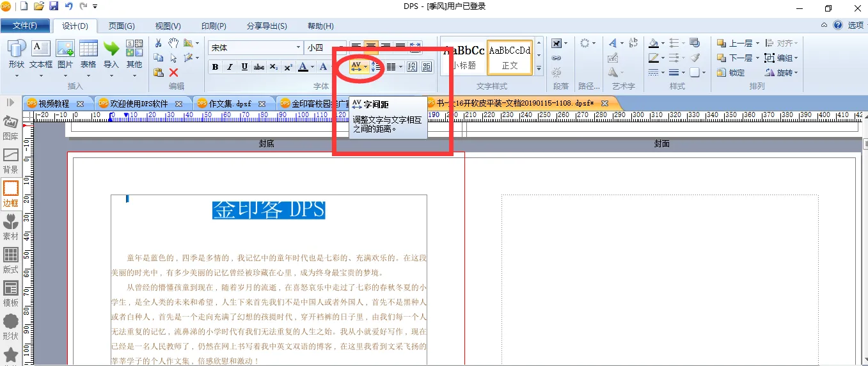Open the font color A swatch
868x366 pixels.
coord(303,67)
